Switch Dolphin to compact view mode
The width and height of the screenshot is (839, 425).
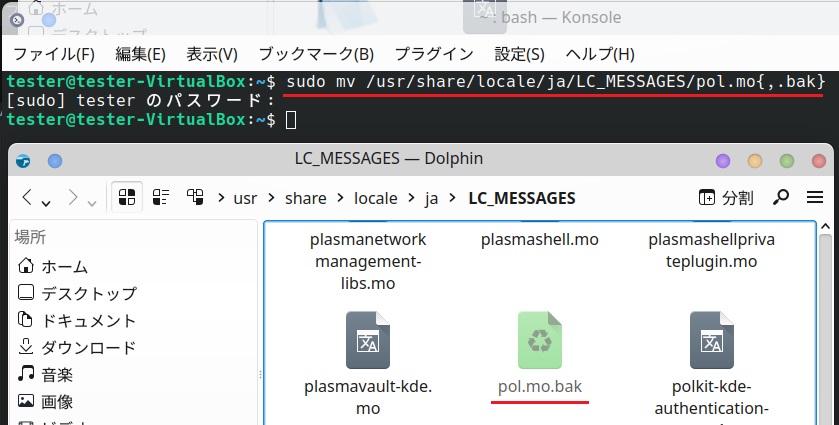161,197
